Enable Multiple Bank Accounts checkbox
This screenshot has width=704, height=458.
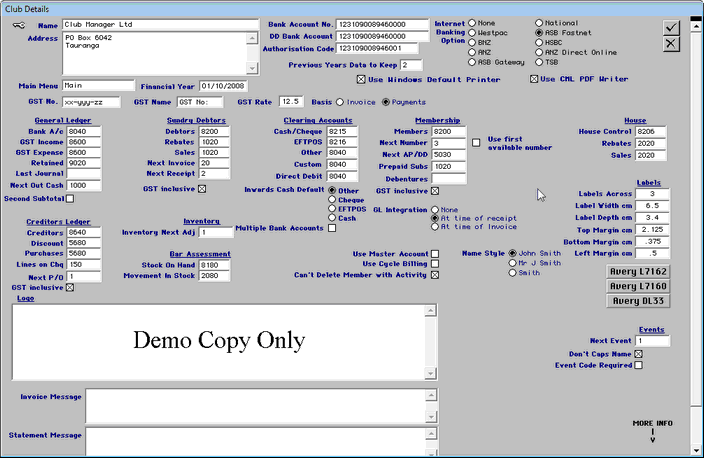(332, 228)
